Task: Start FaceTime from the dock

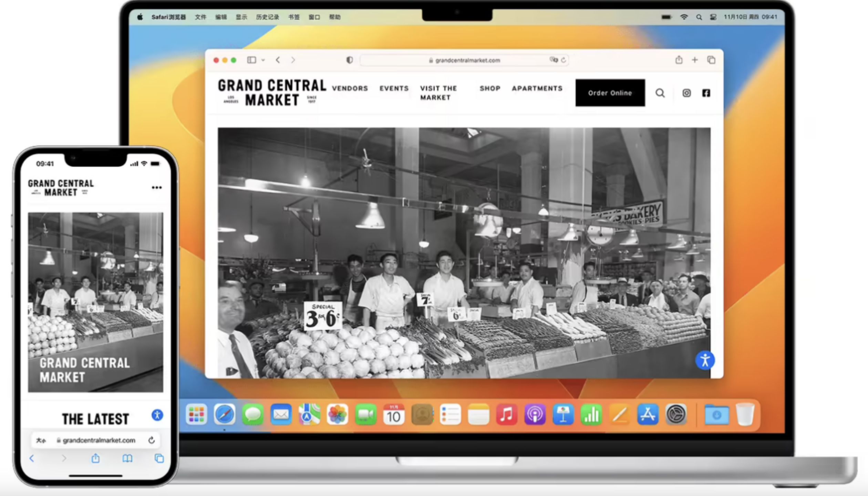Action: click(366, 414)
